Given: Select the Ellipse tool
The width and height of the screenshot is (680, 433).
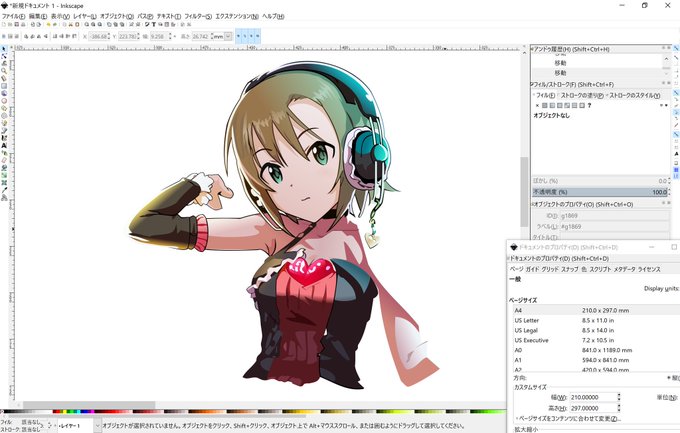Looking at the screenshot, I should point(4,101).
